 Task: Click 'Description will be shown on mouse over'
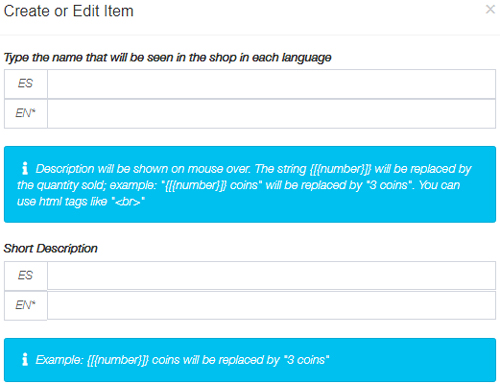[x=143, y=169]
